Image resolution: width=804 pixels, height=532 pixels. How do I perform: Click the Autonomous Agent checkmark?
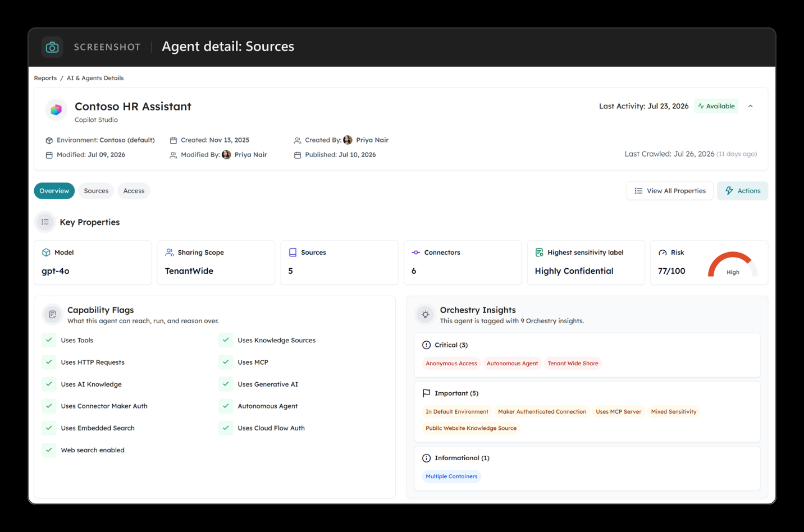226,406
